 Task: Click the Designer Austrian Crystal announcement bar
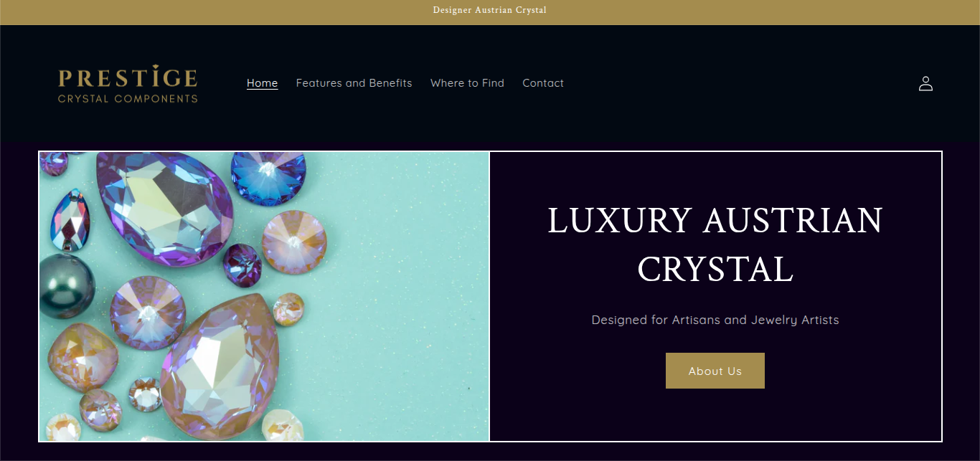(490, 10)
